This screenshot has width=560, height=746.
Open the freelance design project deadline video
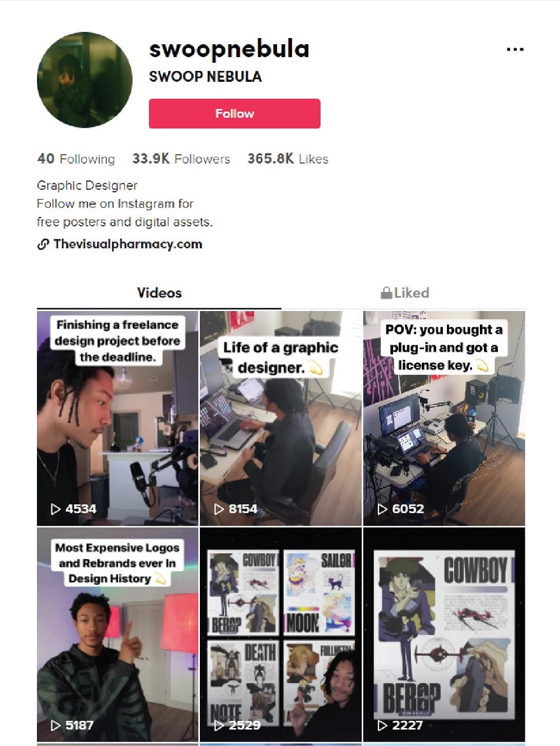(x=118, y=418)
